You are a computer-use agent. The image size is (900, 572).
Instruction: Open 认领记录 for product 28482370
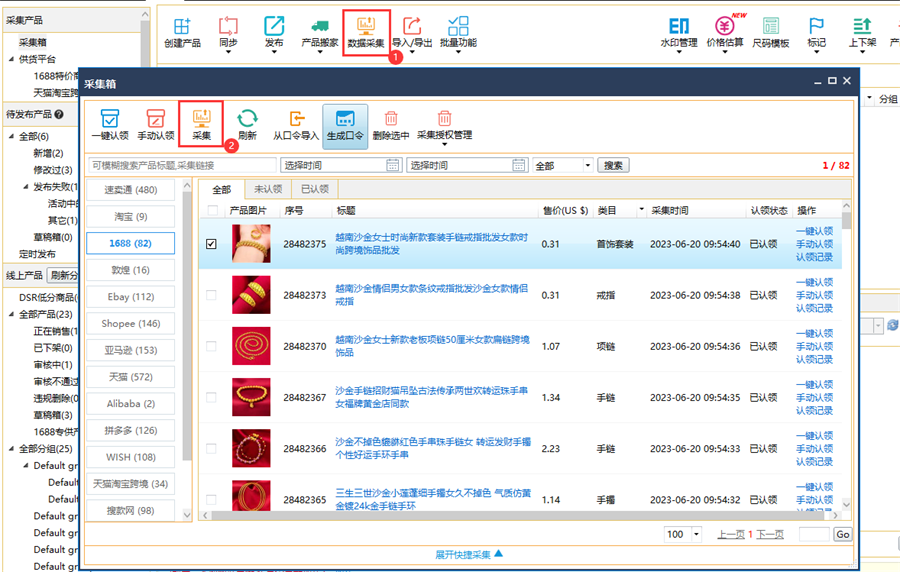coord(814,359)
